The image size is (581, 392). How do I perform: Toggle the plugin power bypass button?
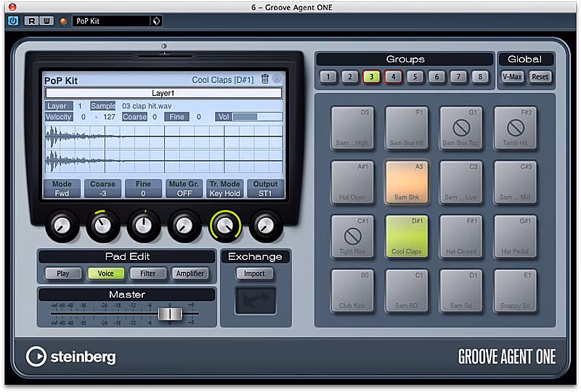click(13, 21)
